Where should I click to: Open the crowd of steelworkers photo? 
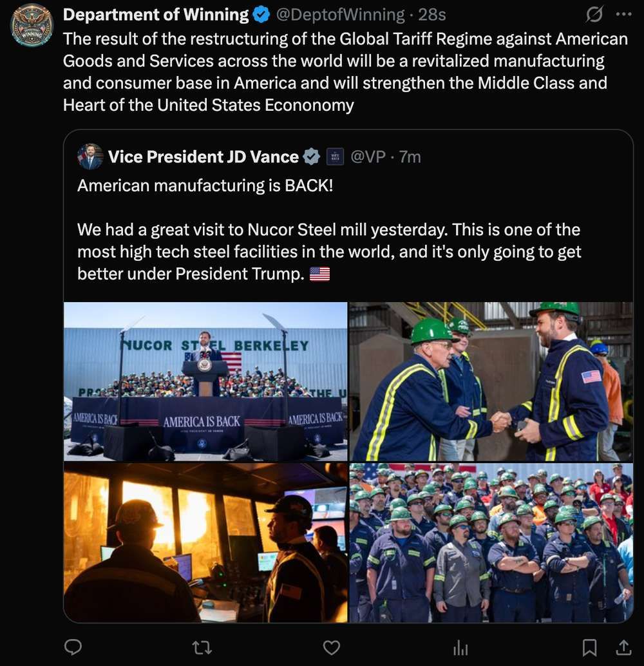[491, 543]
